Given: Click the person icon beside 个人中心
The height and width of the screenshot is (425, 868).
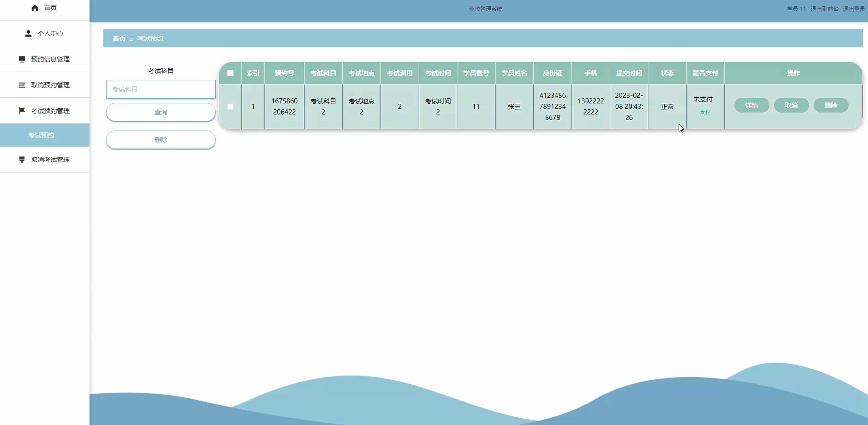Looking at the screenshot, I should click(28, 34).
